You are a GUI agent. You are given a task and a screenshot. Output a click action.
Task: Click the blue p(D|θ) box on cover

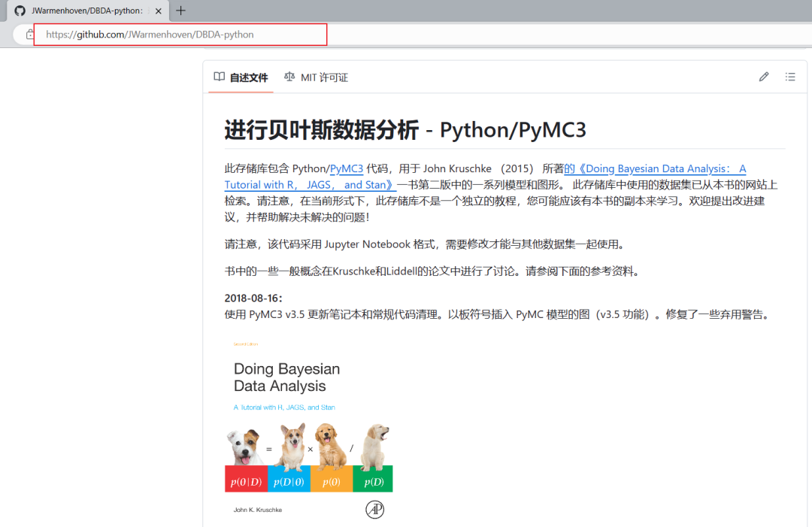pyautogui.click(x=289, y=479)
